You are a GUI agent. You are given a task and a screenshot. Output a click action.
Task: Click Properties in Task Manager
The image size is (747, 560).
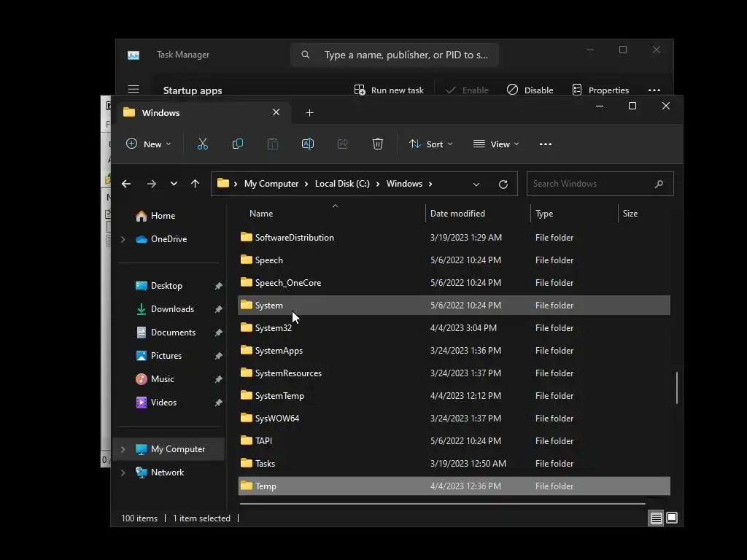[600, 90]
